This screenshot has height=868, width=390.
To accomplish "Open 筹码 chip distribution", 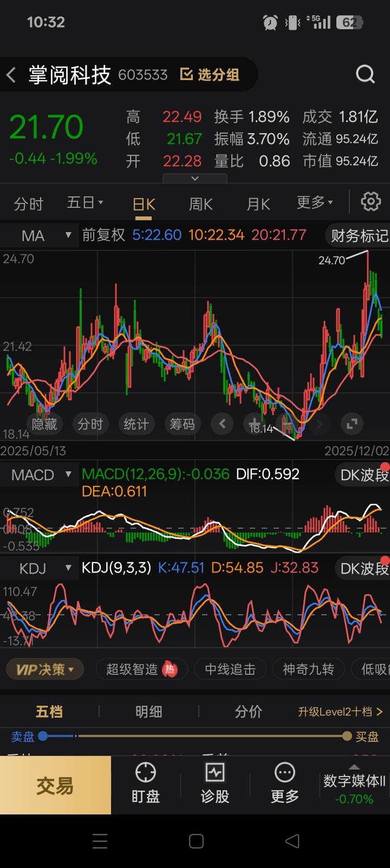I will pyautogui.click(x=182, y=424).
